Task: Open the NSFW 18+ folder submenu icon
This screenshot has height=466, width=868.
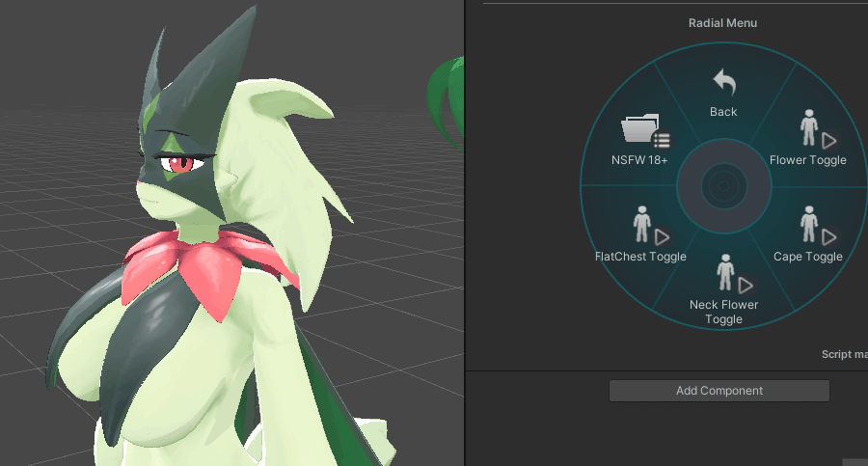Action: [646, 131]
